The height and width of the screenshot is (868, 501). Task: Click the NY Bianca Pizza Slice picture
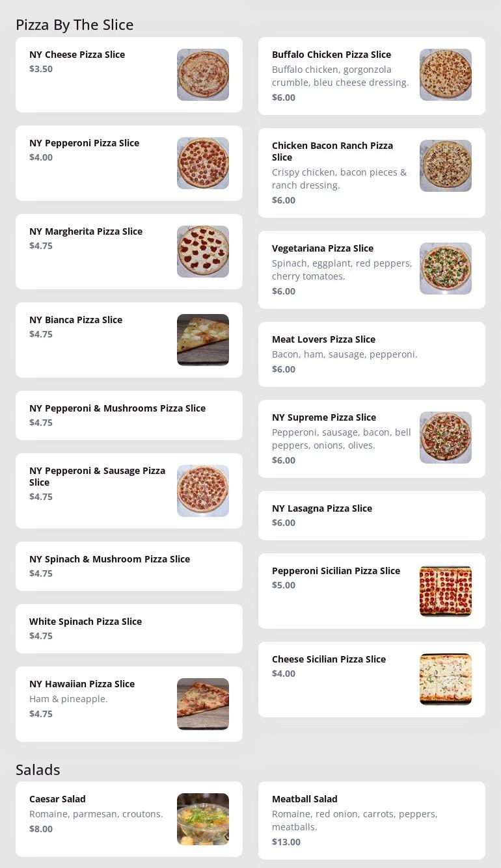[x=203, y=340]
